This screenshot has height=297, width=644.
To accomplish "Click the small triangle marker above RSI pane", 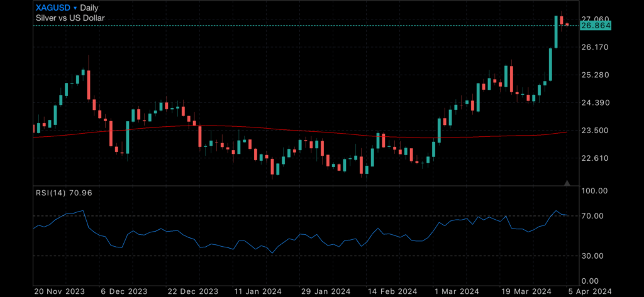I will pos(567,183).
